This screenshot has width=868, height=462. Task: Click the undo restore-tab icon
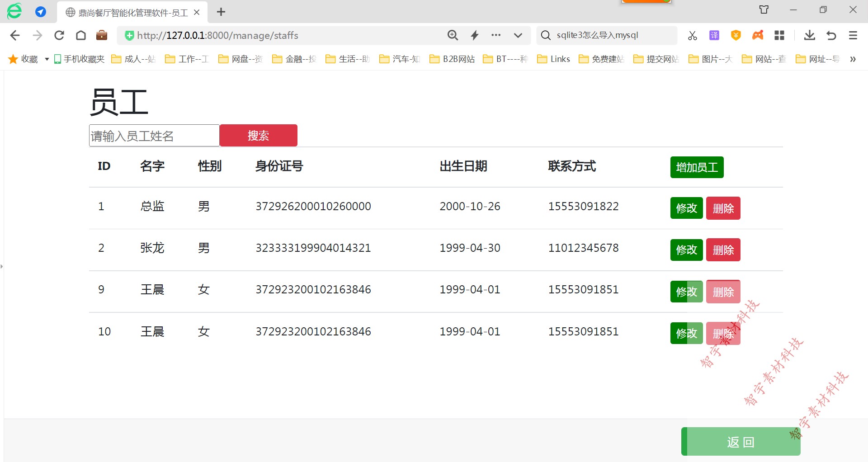[x=831, y=35]
